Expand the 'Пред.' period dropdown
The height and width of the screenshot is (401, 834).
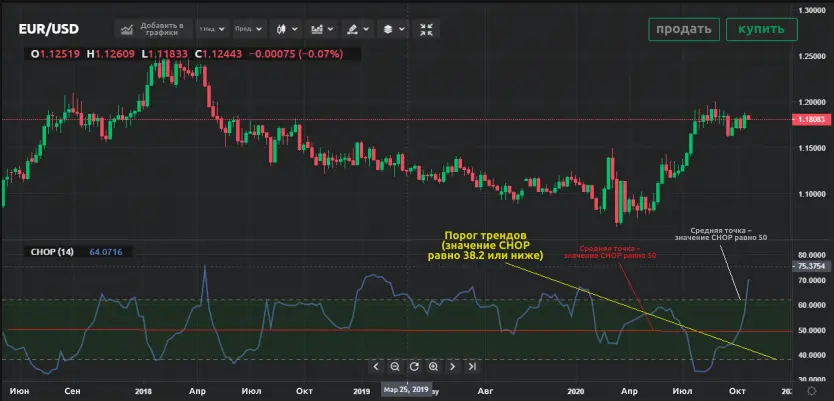(x=249, y=29)
